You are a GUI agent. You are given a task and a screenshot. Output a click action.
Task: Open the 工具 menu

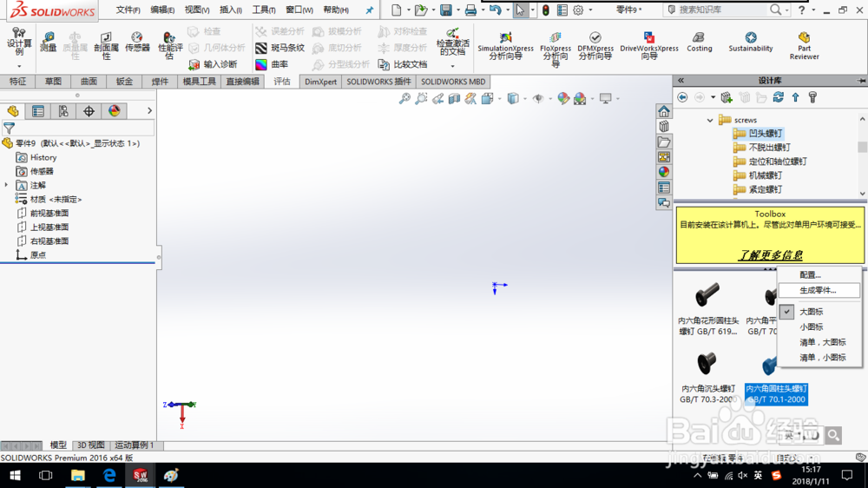pyautogui.click(x=264, y=10)
